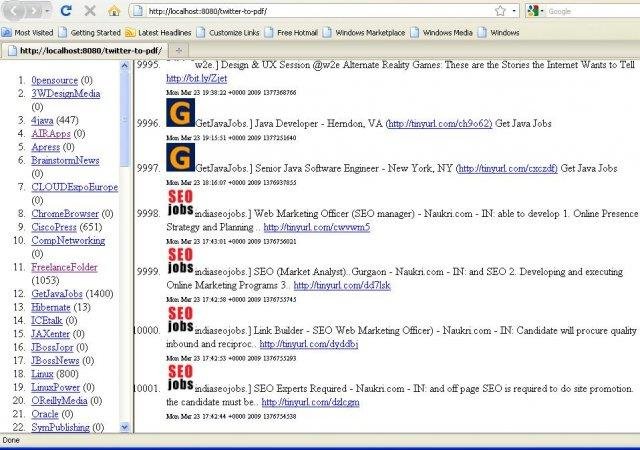Open the Oracle link
Image resolution: width=640 pixels, height=450 pixels.
45,414
